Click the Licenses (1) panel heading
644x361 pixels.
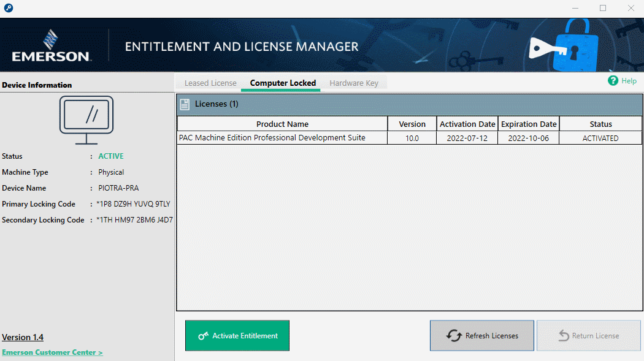(x=217, y=104)
